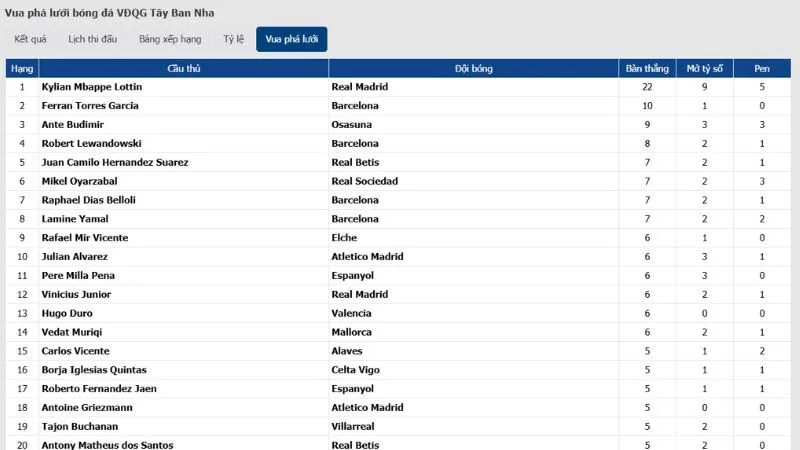Screen dimensions: 800x450
Task: Open player Kylian Mbappe Lottin
Action: click(x=91, y=87)
